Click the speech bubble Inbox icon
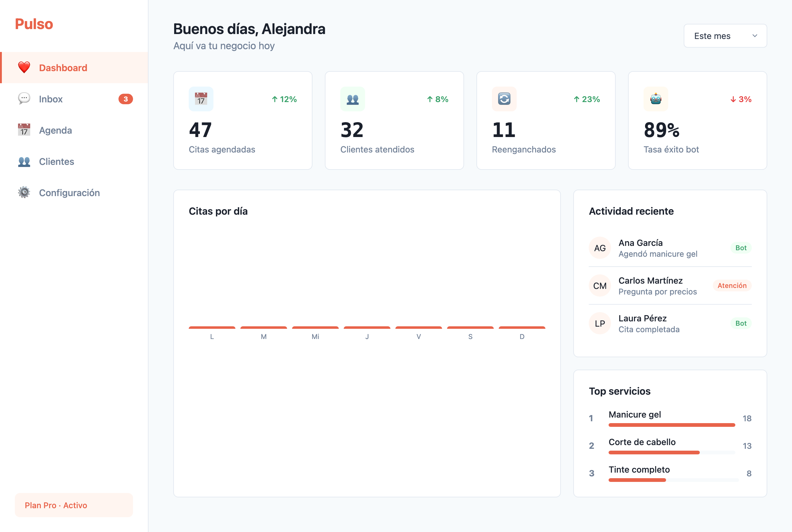This screenshot has height=532, width=792. click(24, 99)
